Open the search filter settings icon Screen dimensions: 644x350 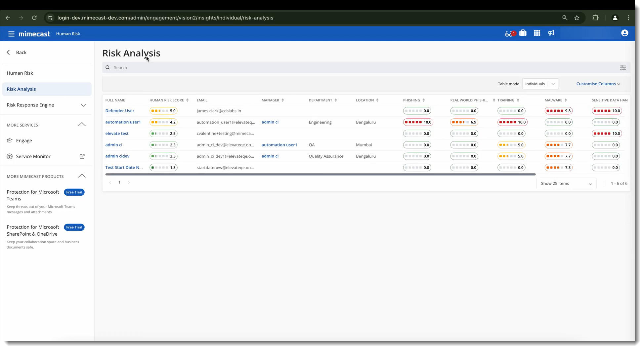click(623, 68)
